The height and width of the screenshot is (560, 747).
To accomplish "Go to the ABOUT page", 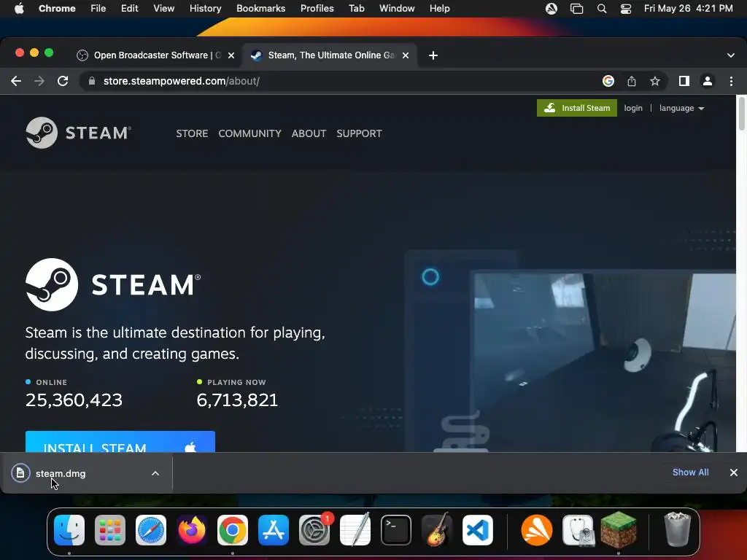I will point(309,133).
